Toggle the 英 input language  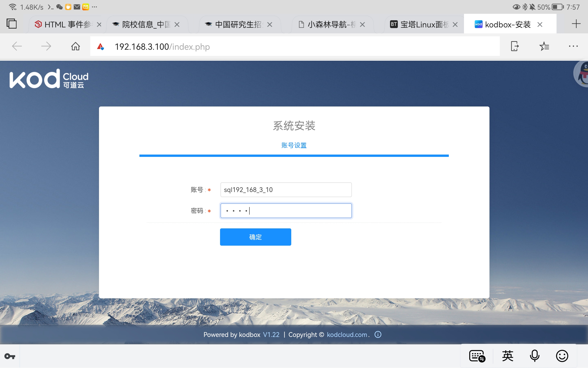point(508,356)
